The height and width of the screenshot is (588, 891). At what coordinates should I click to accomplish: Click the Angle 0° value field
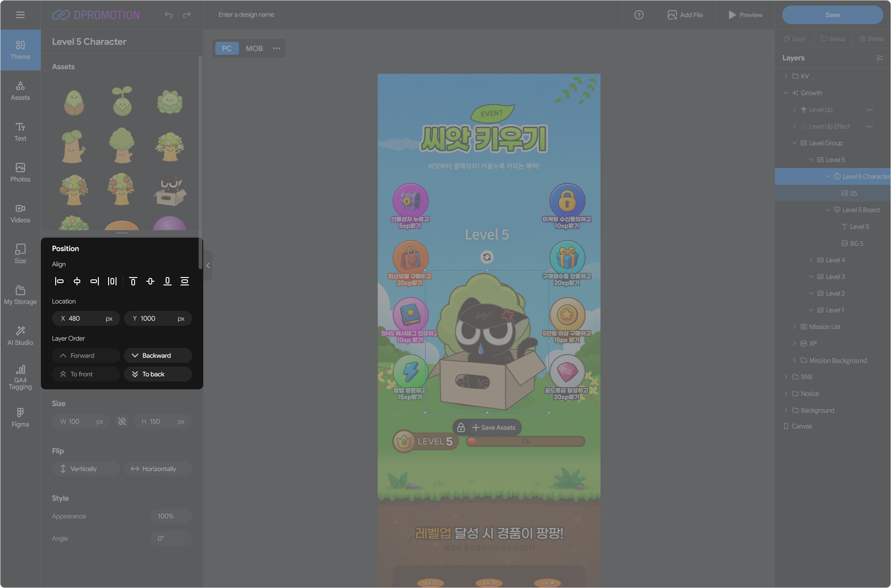pos(171,538)
